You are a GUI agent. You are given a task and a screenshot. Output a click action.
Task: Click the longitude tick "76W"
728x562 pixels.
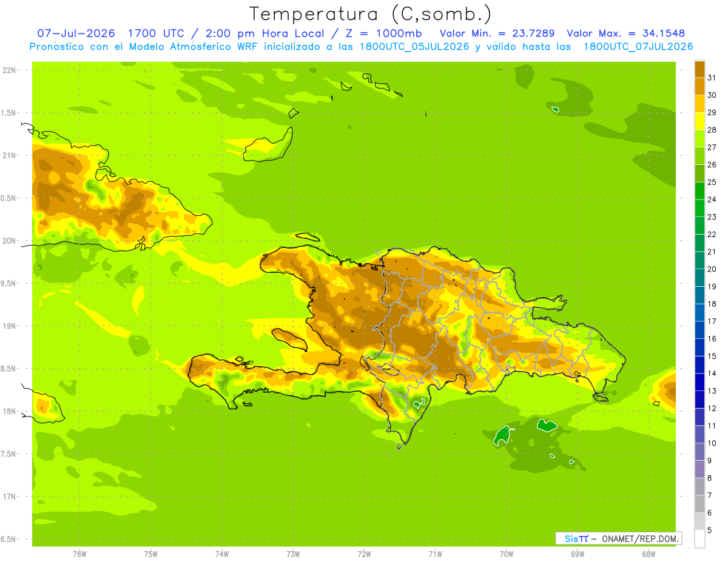coord(79,554)
